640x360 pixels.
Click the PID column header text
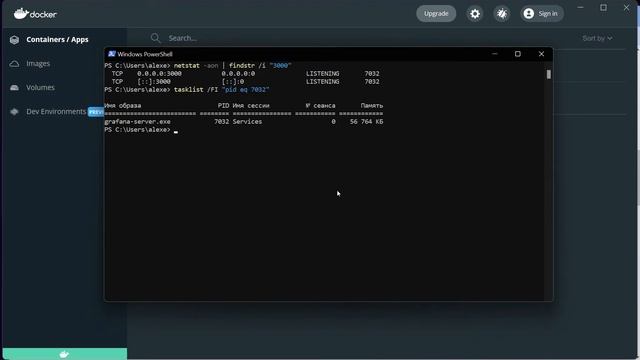(x=223, y=105)
